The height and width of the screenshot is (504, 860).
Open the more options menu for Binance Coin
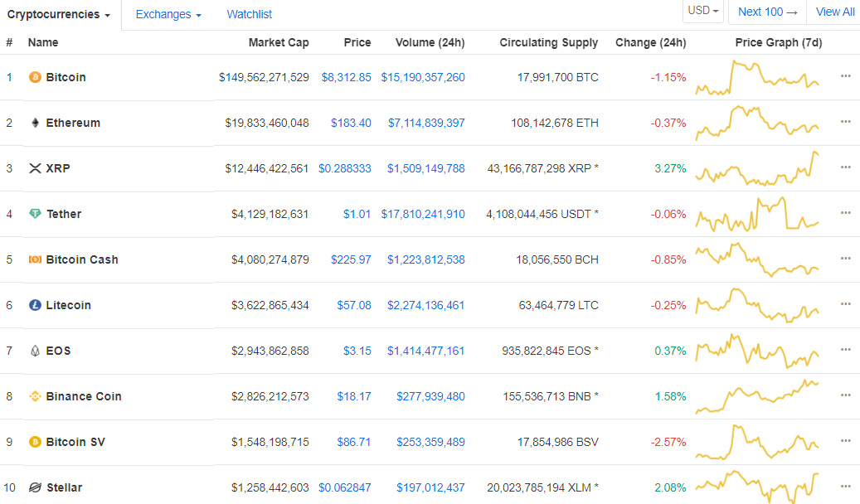845,395
